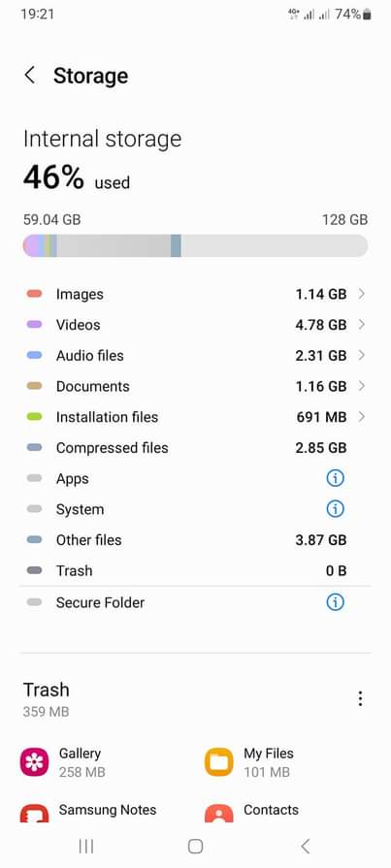Tap the System info icon

click(335, 509)
